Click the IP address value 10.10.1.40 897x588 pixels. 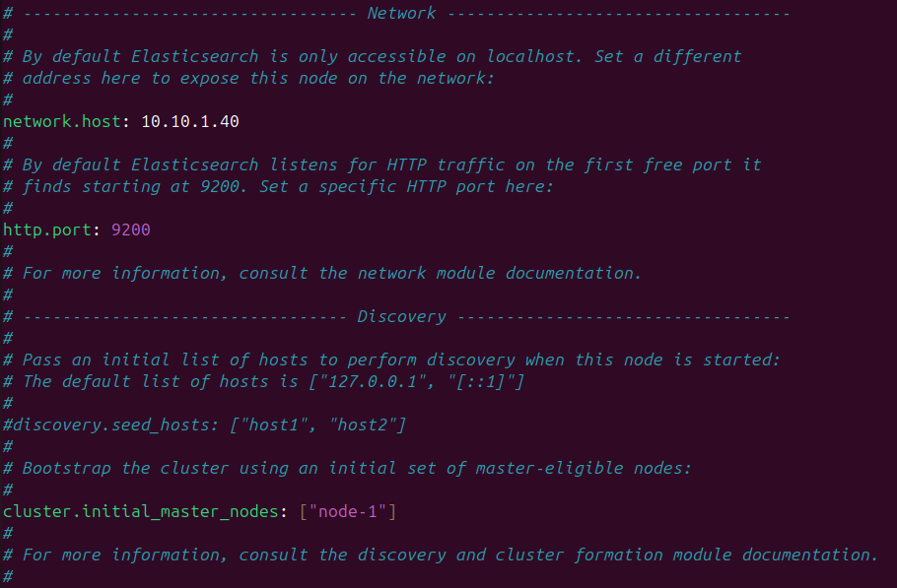[190, 121]
